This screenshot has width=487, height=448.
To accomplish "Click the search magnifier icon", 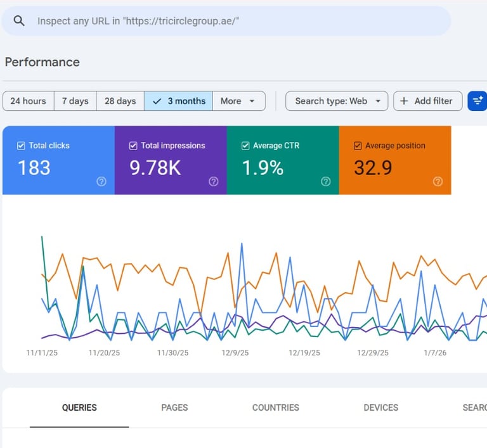I will coord(19,21).
